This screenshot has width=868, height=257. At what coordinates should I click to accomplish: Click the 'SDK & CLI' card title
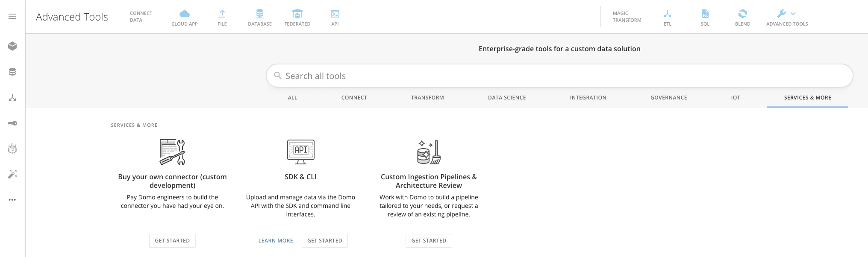pyautogui.click(x=301, y=177)
